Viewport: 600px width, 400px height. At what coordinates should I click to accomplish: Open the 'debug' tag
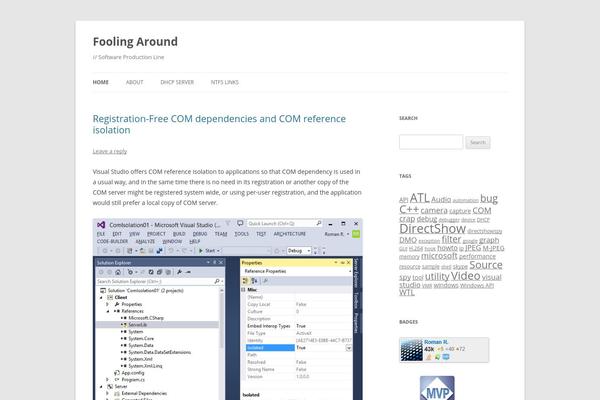click(x=427, y=219)
